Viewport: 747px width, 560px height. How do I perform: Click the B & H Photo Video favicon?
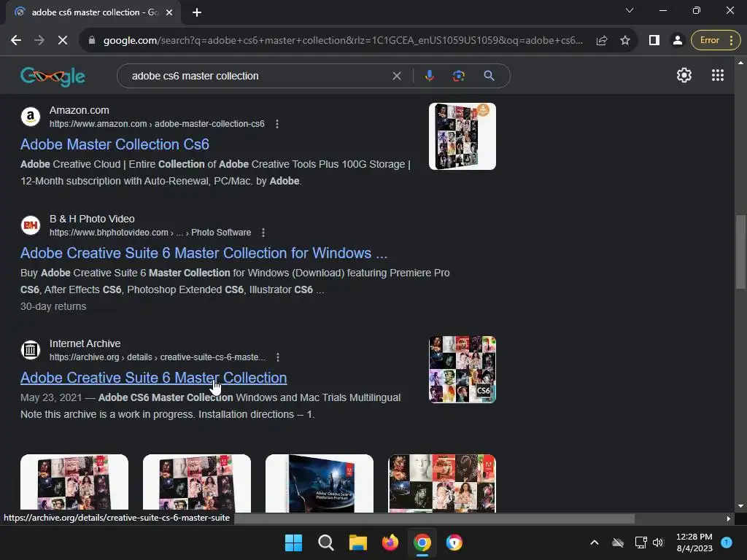pos(31,225)
